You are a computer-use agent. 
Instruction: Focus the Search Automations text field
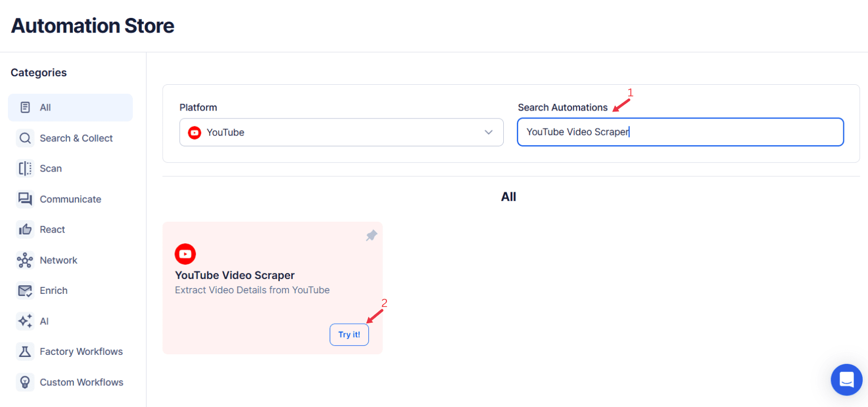point(680,132)
